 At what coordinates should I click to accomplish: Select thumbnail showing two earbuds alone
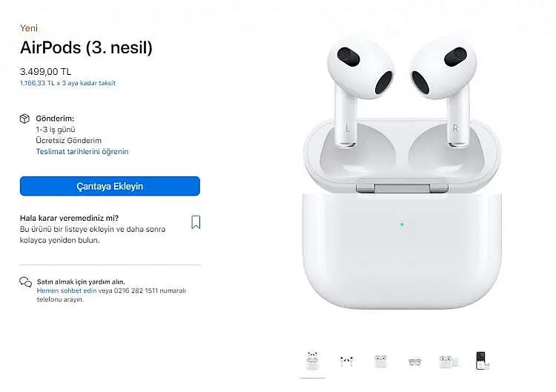(x=346, y=361)
